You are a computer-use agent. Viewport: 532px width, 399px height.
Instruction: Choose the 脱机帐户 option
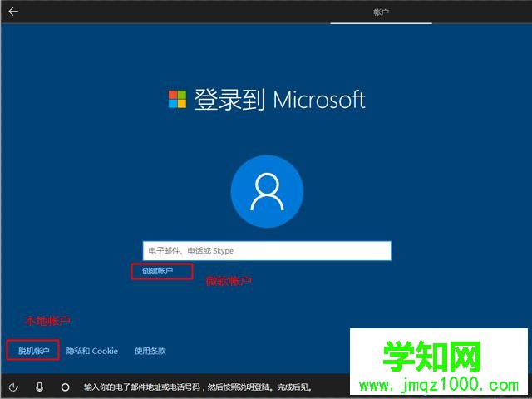(x=33, y=351)
